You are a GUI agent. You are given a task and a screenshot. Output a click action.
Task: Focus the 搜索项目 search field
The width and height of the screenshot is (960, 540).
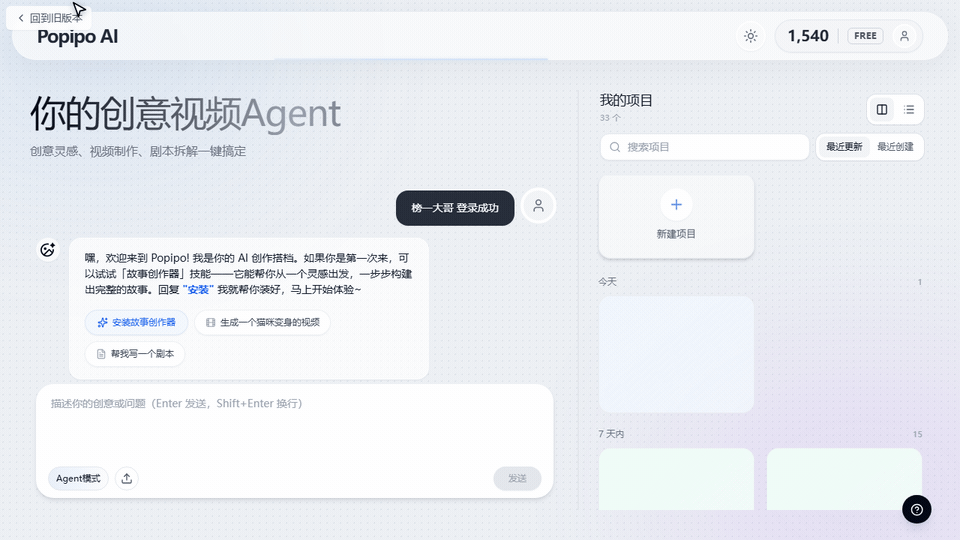click(705, 147)
